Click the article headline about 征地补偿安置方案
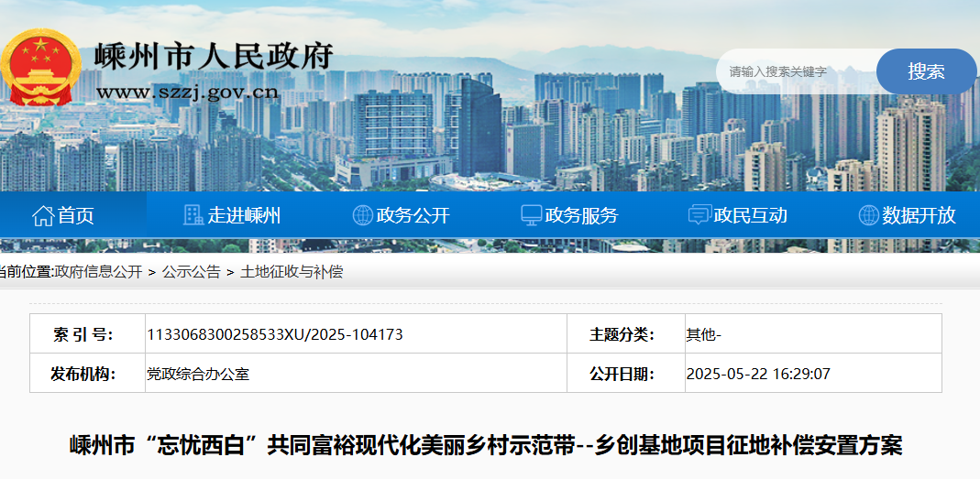 click(x=486, y=446)
